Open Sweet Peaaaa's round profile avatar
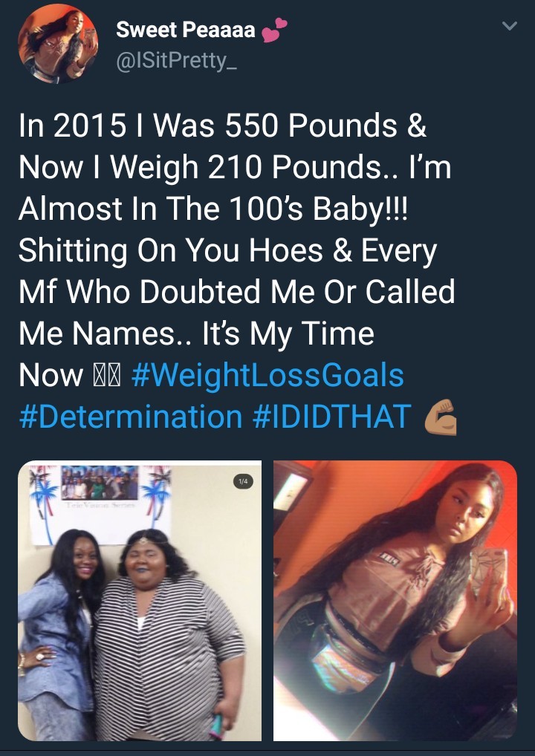 pos(58,43)
